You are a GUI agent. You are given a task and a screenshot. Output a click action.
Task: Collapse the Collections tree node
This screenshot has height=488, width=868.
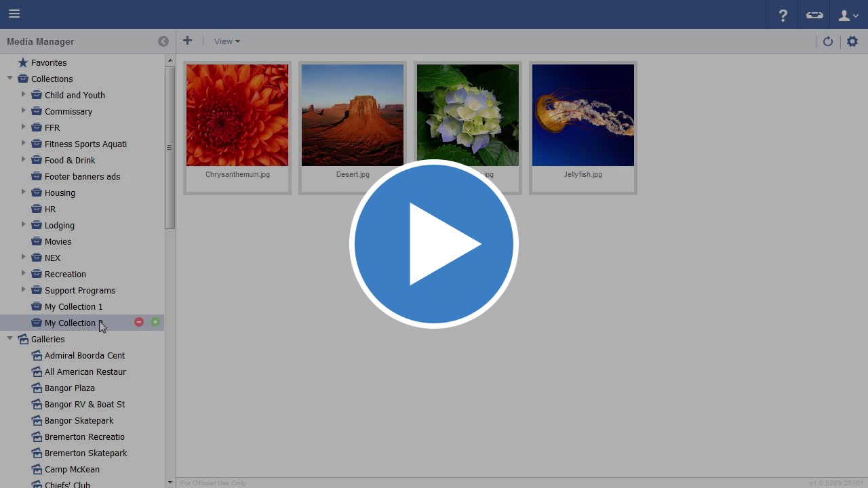10,79
